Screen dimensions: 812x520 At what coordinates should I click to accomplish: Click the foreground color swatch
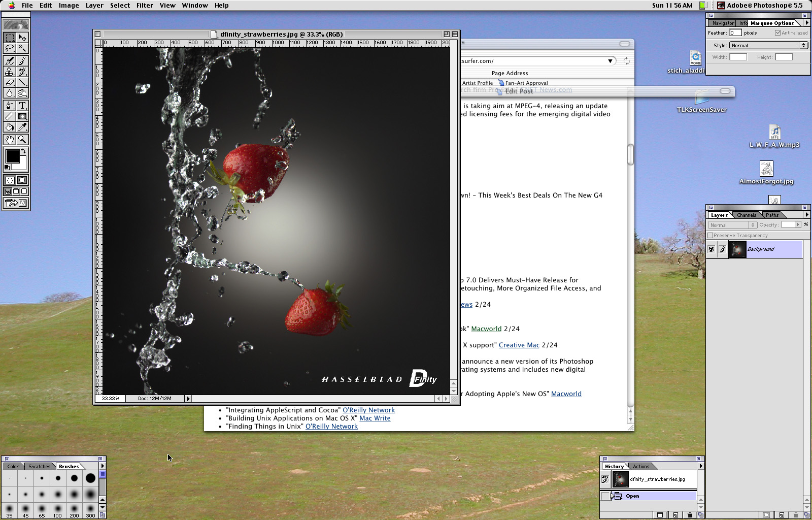click(12, 156)
